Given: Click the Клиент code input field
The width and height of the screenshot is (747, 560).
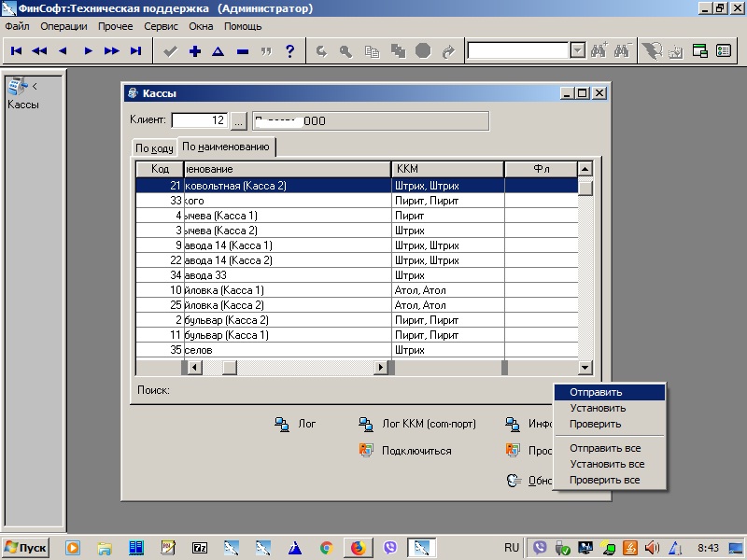Looking at the screenshot, I should (200, 120).
